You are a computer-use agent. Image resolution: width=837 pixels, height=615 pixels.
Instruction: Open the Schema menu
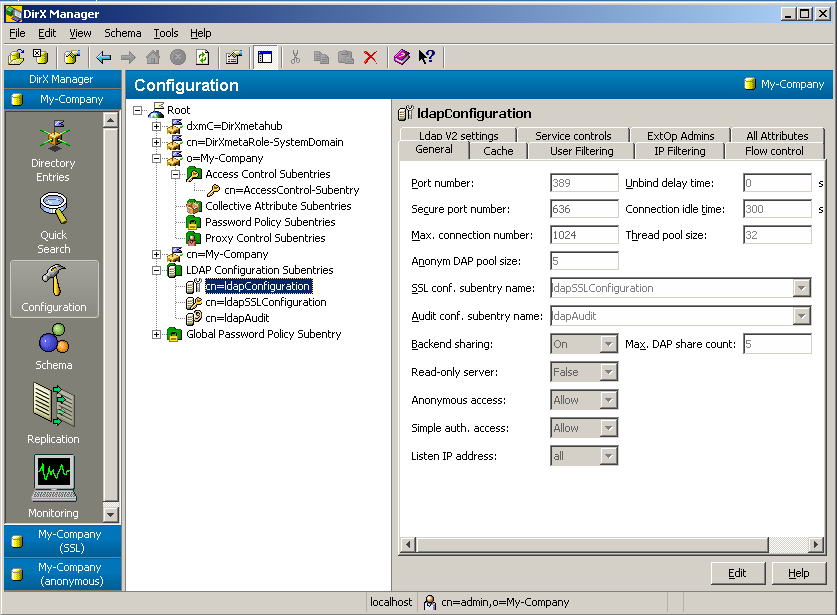click(x=123, y=33)
